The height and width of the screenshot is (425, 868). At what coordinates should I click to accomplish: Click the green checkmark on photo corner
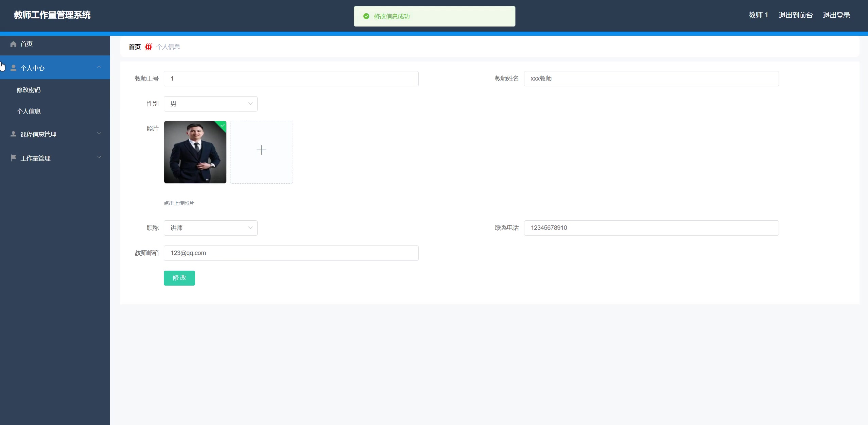(223, 125)
